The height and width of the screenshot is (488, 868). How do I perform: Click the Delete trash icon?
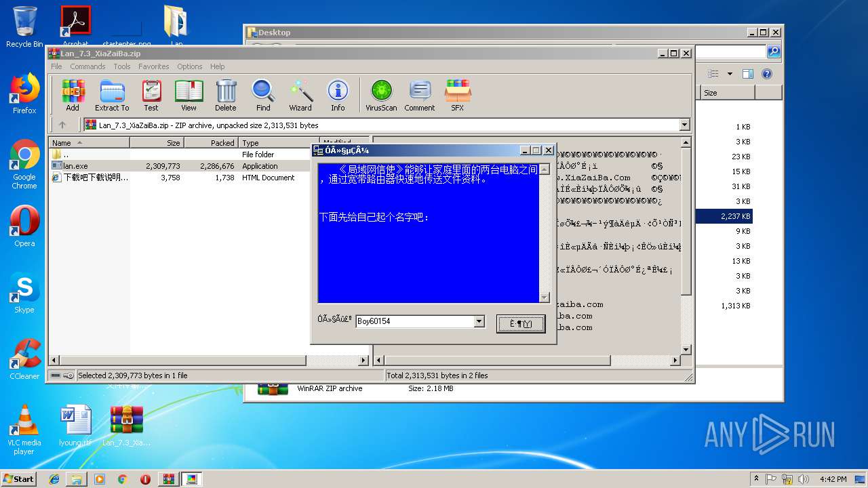coord(226,95)
